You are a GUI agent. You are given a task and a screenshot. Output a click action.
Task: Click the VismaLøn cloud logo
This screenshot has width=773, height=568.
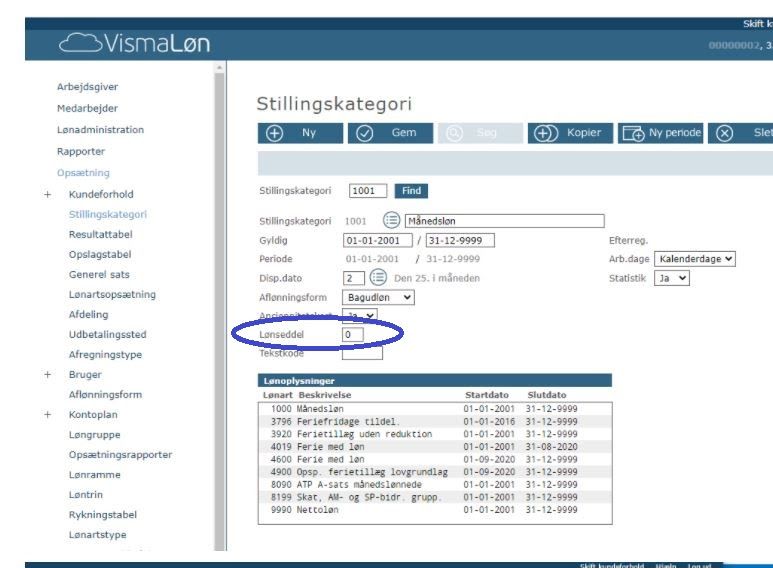point(135,43)
